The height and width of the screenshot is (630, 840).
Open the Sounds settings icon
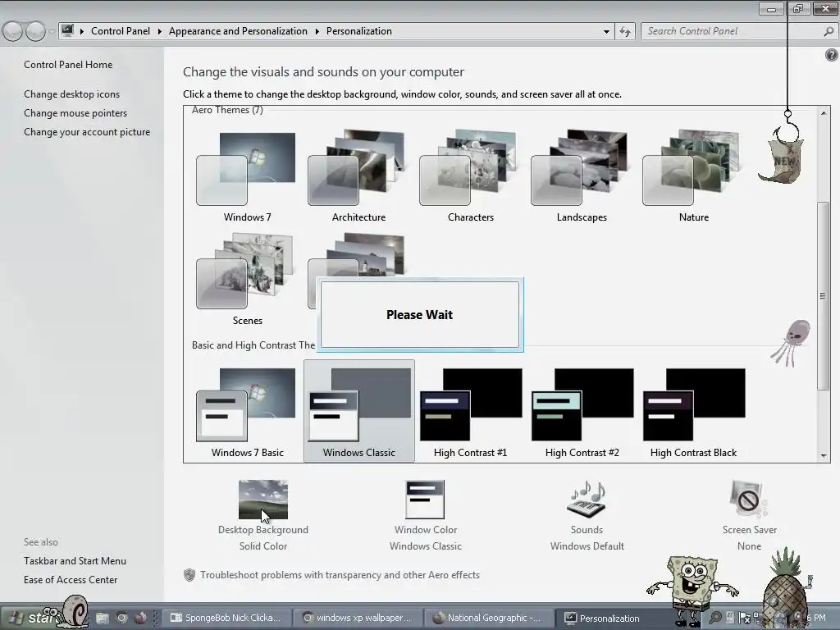[x=587, y=500]
